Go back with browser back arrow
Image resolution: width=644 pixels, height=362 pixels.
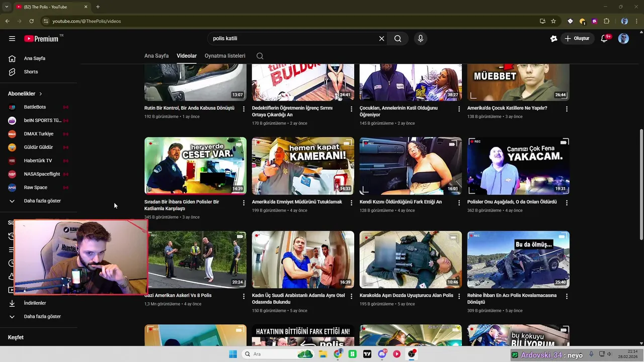coord(7,21)
